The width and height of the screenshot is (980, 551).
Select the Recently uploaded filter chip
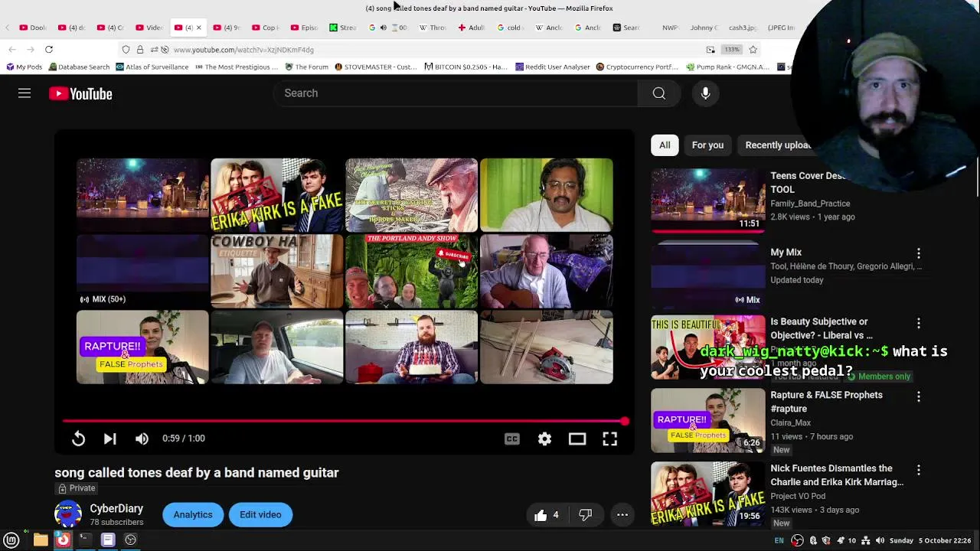[778, 145]
